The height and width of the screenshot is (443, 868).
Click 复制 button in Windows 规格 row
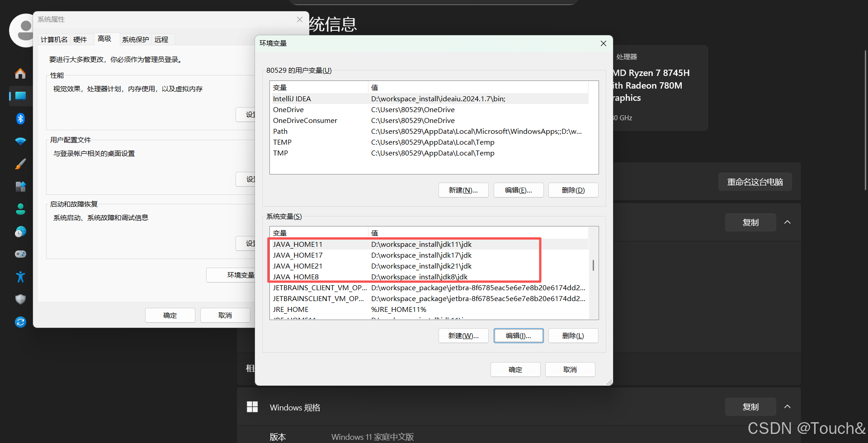pos(750,407)
